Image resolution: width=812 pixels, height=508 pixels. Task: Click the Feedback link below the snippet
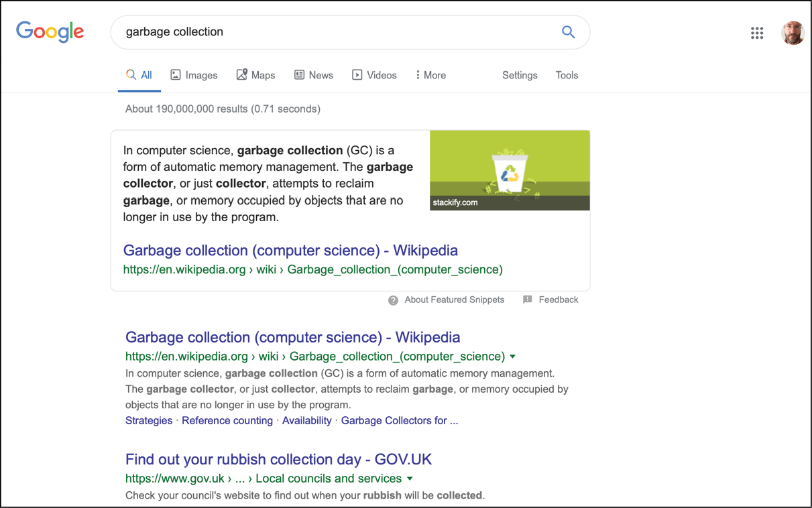point(559,300)
